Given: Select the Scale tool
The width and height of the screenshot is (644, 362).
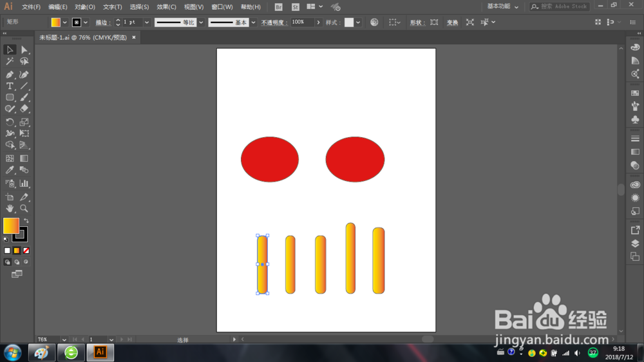Looking at the screenshot, I should (24, 122).
